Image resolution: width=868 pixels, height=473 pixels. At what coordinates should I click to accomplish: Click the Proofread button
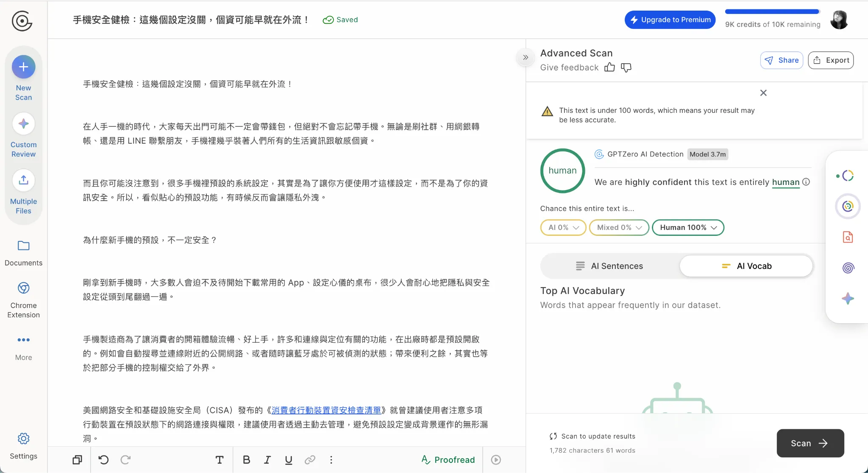click(x=448, y=460)
